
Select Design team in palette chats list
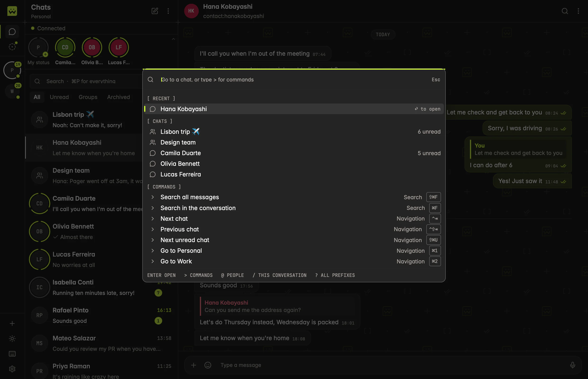pyautogui.click(x=294, y=142)
